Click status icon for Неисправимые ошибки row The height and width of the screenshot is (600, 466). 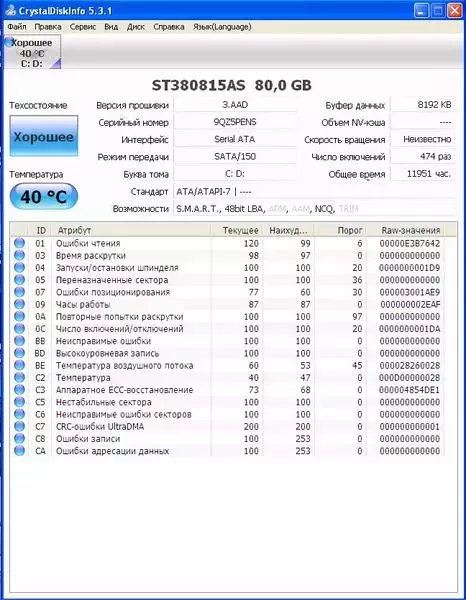click(19, 341)
